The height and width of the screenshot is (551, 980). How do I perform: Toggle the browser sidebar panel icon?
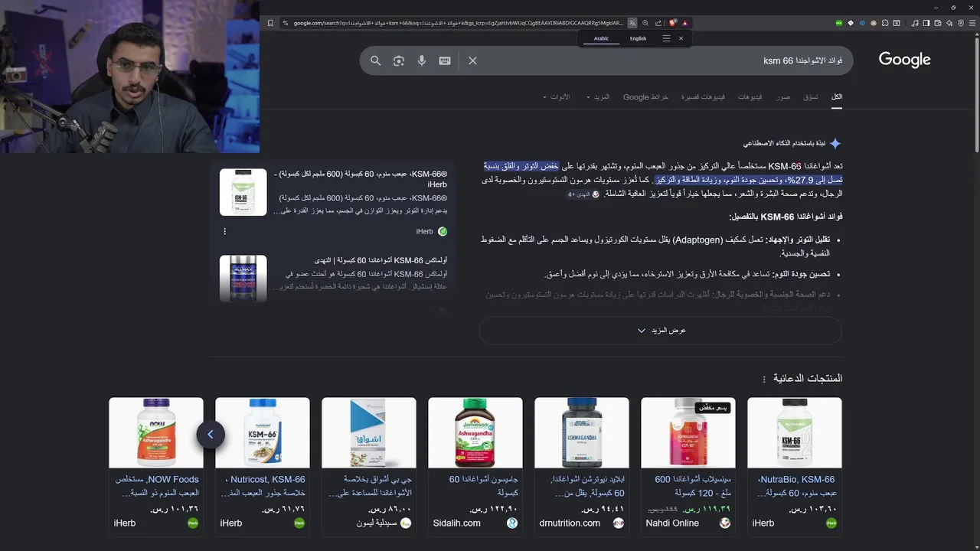point(926,23)
